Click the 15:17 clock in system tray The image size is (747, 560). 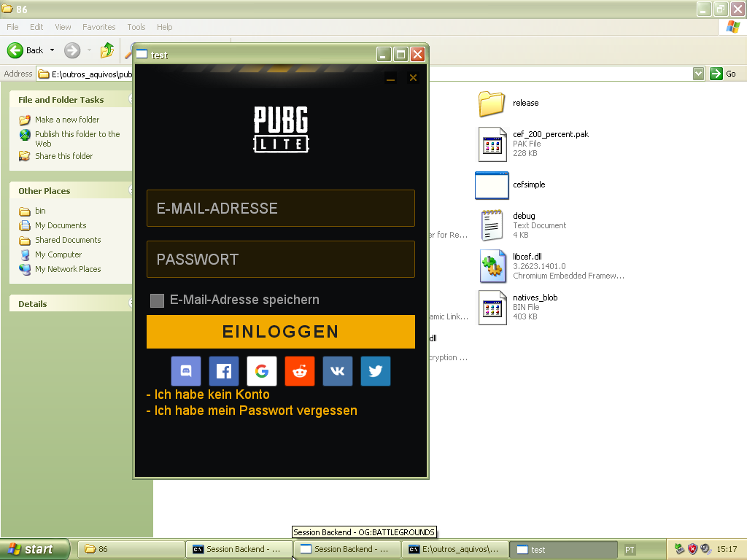[x=727, y=549]
